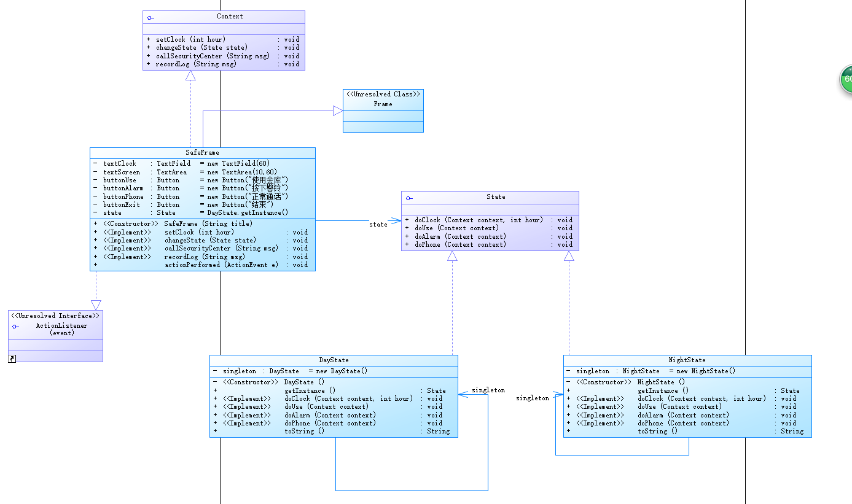Click the SafeFrame (String title) constructor
Viewport: 852px width, 504px height.
173,224
